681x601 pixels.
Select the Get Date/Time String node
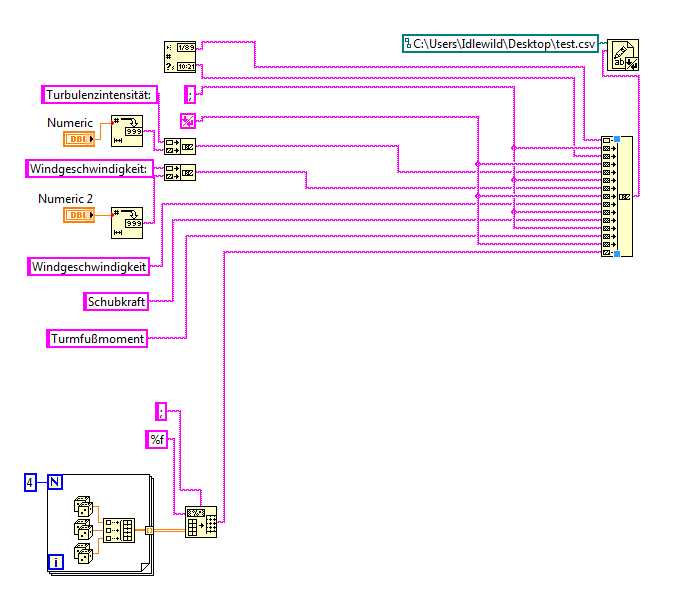180,56
